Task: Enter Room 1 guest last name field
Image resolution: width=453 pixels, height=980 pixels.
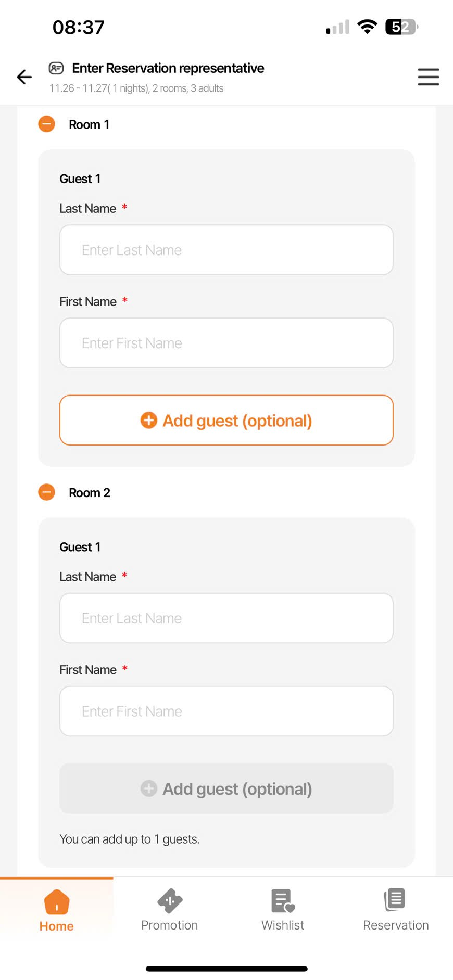Action: tap(226, 250)
